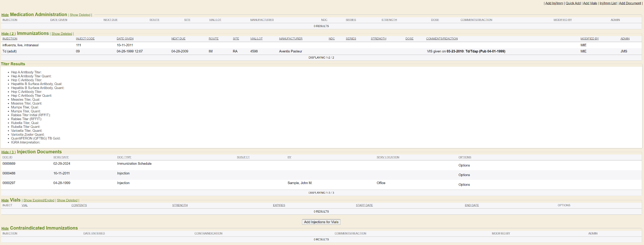This screenshot has width=644, height=245.
Task: Sort immunizations by Date Given column
Action: tap(125, 39)
